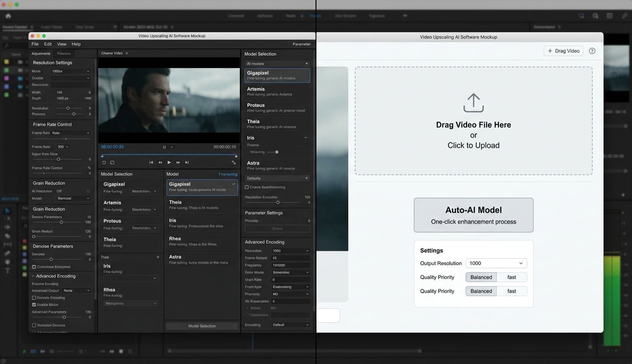Click the rewind icon under the preview

click(160, 162)
